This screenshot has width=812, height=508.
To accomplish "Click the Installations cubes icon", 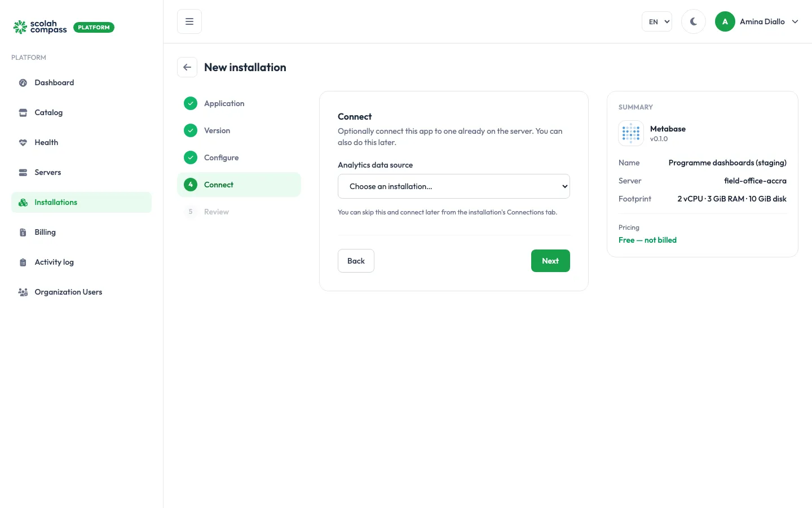I will tap(23, 202).
